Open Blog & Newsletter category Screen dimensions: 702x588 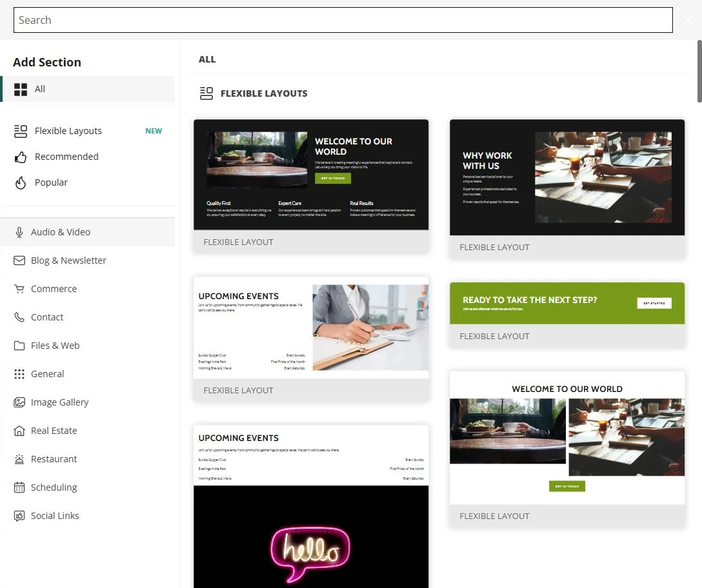[88, 260]
